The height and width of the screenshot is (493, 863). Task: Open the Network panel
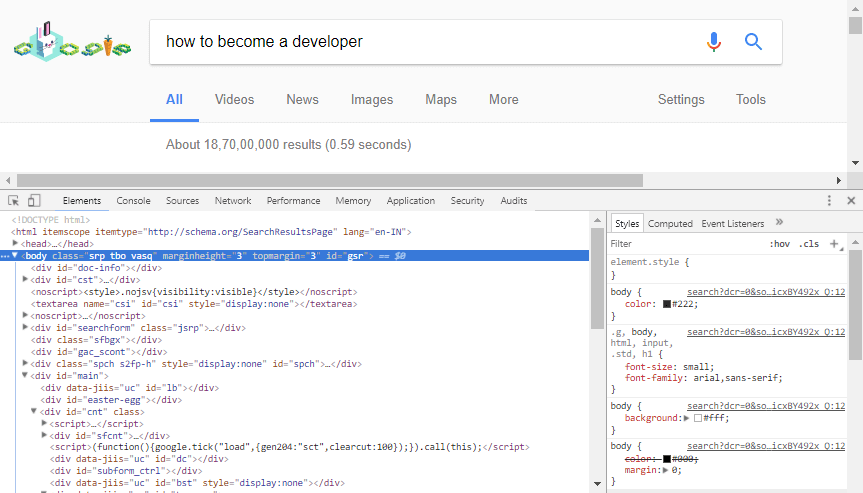tap(233, 201)
